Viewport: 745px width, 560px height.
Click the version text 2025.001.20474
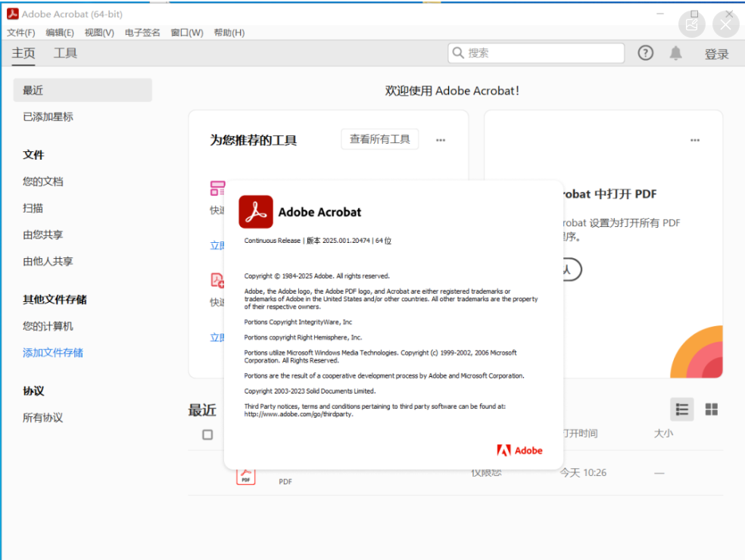pos(346,241)
